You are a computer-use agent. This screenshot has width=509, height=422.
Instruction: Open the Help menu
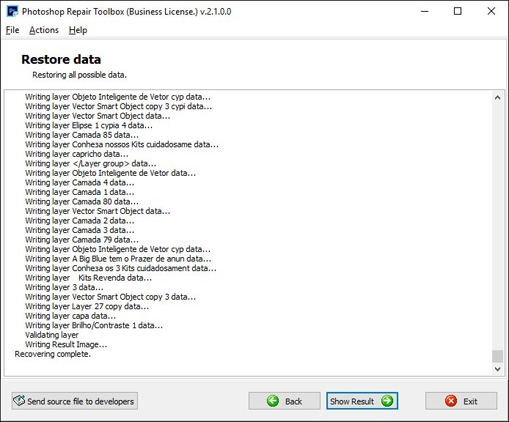point(78,30)
